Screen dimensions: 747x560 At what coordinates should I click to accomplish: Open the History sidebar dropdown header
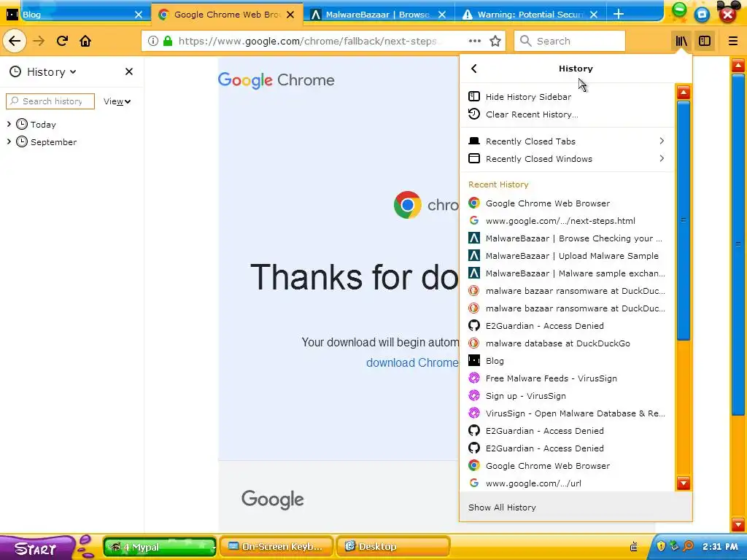(43, 72)
